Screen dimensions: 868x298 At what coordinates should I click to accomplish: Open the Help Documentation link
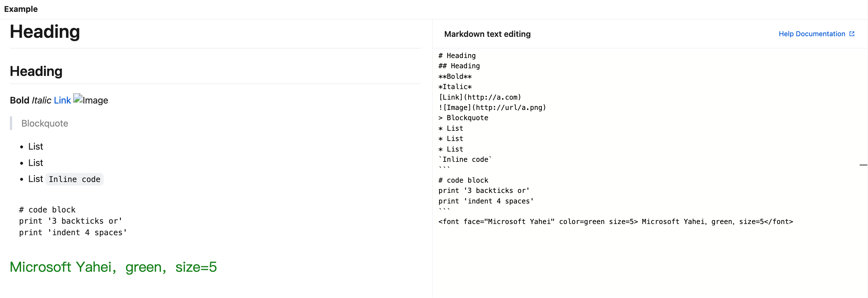(811, 34)
